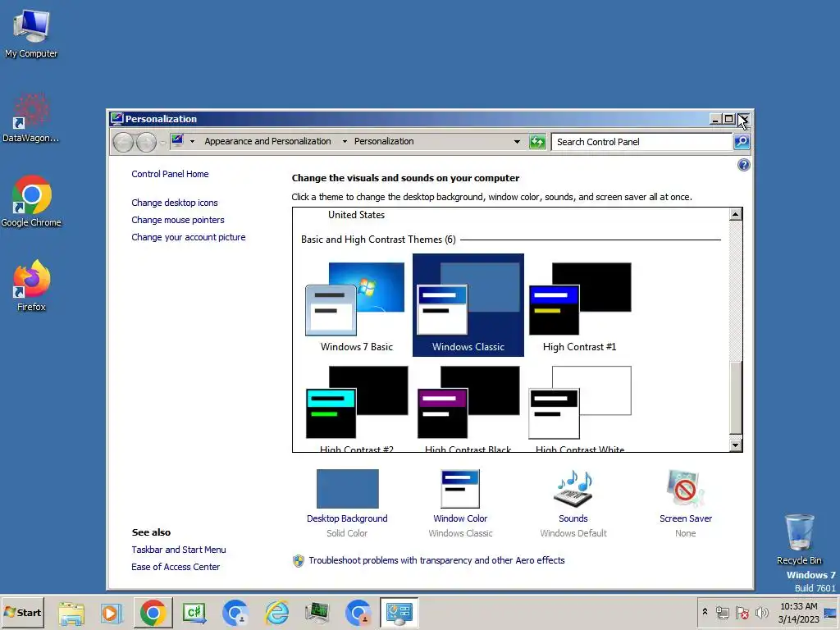Select the Windows 7 Basic theme
Viewport: 840px width, 630px height.
356,305
